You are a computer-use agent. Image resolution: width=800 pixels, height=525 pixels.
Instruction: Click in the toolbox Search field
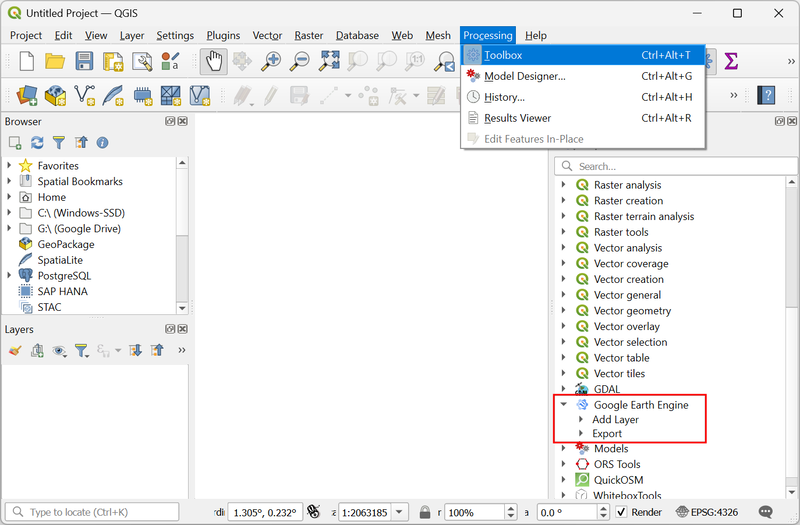[x=677, y=166]
